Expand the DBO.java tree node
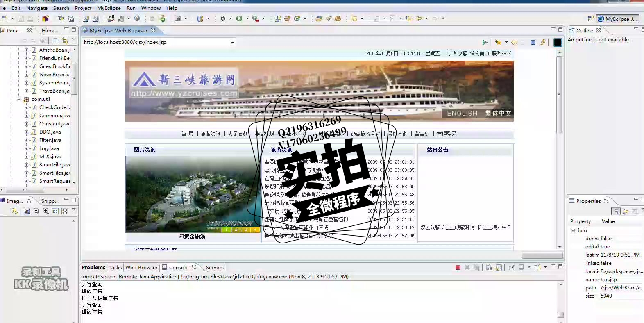This screenshot has height=323, width=644. point(26,132)
